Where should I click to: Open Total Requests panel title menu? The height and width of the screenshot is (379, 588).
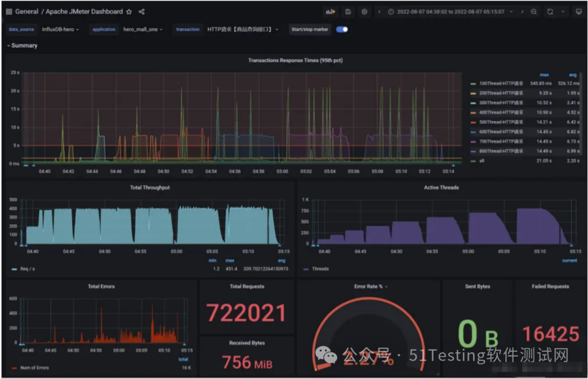pyautogui.click(x=247, y=286)
